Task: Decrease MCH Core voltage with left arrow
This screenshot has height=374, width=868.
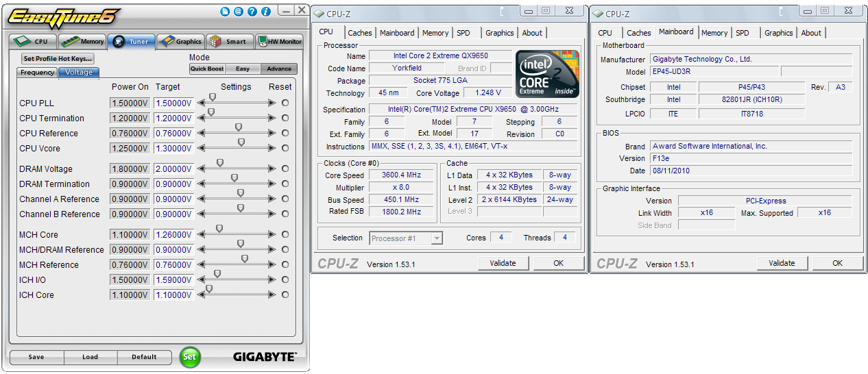Action: [201, 234]
